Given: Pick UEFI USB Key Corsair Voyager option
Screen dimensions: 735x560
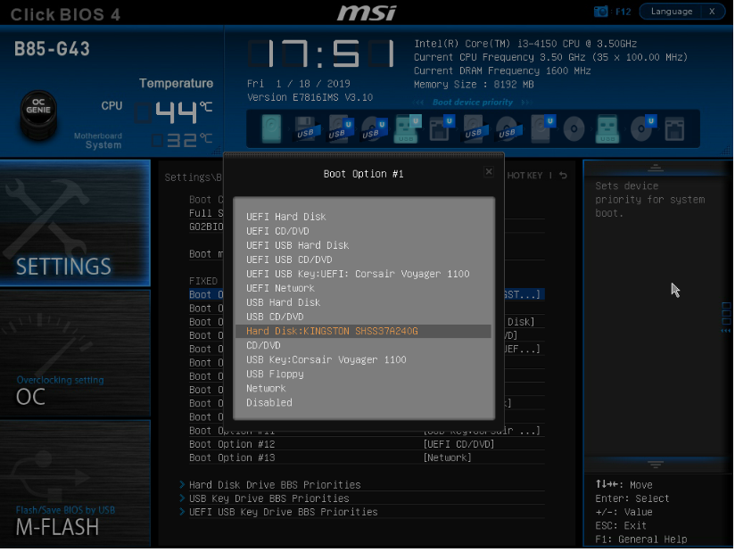Looking at the screenshot, I should pyautogui.click(x=358, y=274).
